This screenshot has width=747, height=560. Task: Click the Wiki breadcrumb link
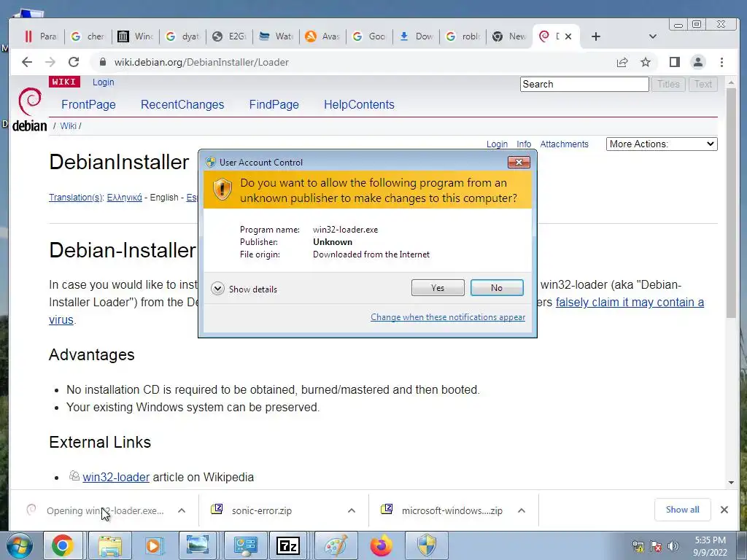(x=68, y=126)
